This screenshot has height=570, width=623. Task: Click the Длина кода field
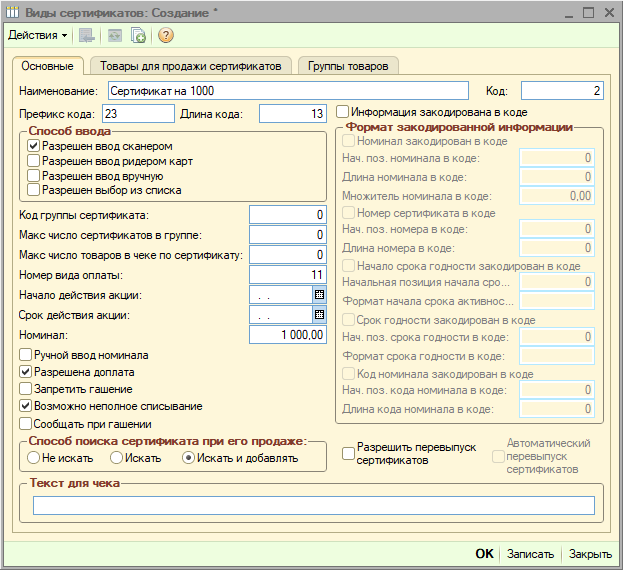pyautogui.click(x=293, y=114)
